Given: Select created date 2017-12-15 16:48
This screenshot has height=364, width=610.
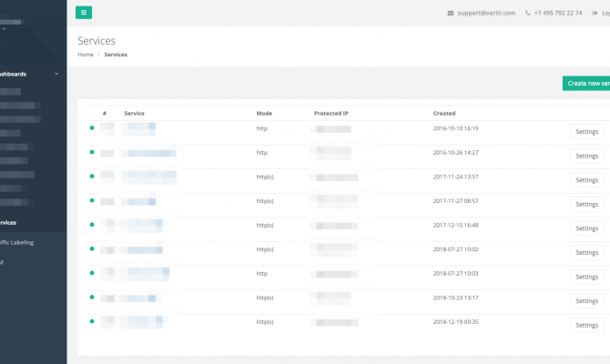Looking at the screenshot, I should pos(455,225).
